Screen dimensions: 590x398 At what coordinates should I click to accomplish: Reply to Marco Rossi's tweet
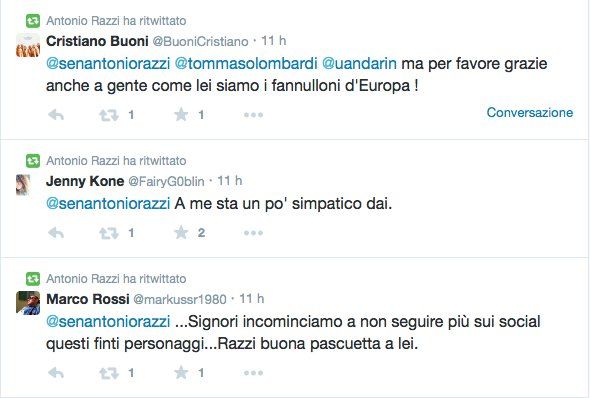(x=56, y=373)
